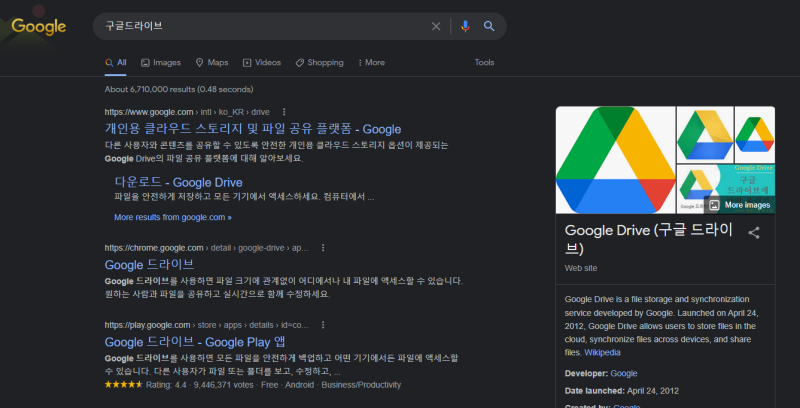Image resolution: width=800 pixels, height=408 pixels.
Task: Open the large Google Drive logo image
Action: pos(615,160)
